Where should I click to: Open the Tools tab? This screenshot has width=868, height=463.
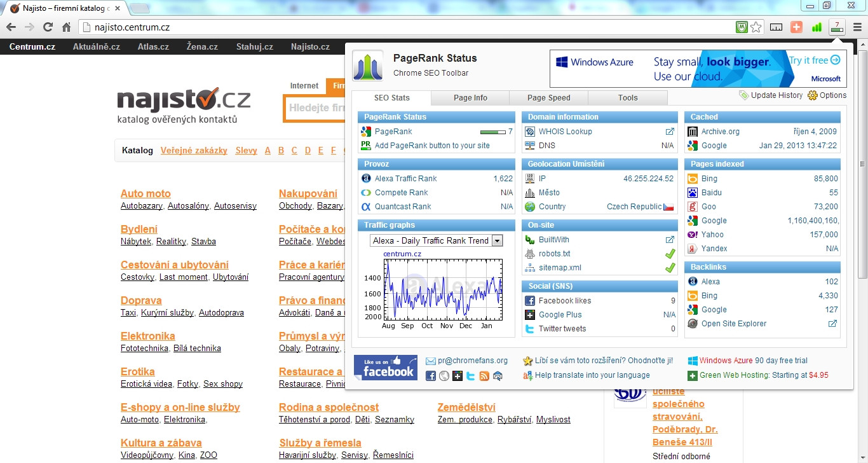(x=628, y=98)
